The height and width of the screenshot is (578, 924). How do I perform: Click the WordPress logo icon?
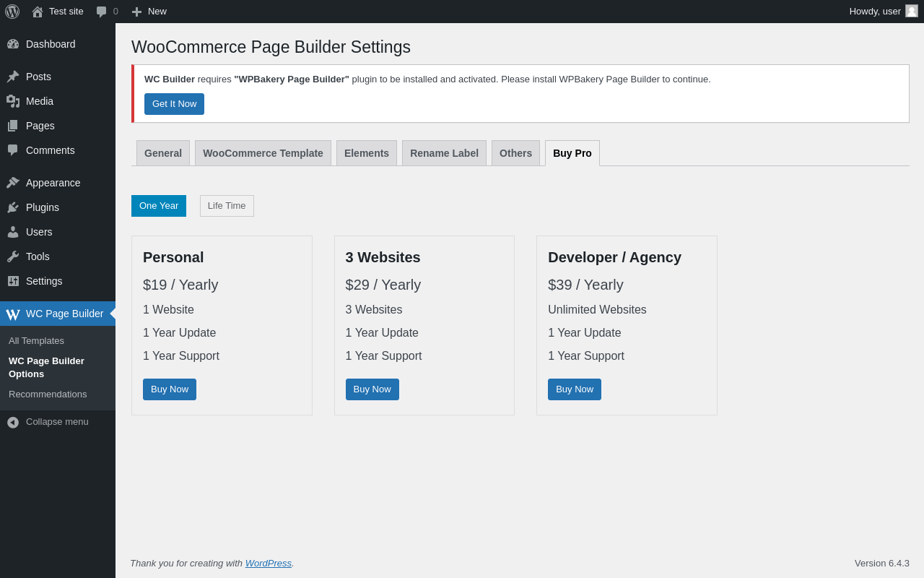pyautogui.click(x=12, y=12)
